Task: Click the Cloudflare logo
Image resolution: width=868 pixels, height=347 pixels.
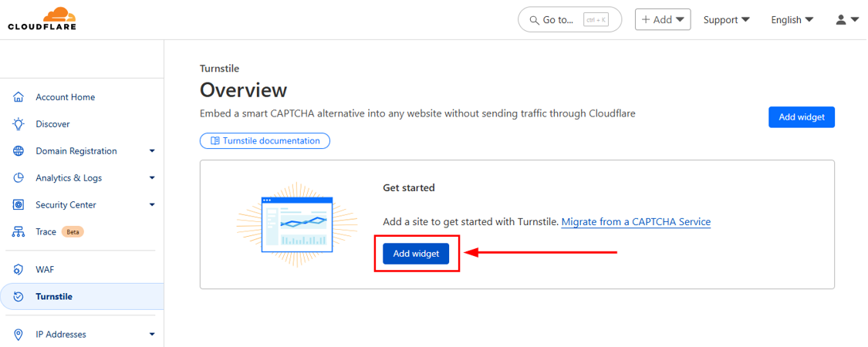Action: coord(42,19)
